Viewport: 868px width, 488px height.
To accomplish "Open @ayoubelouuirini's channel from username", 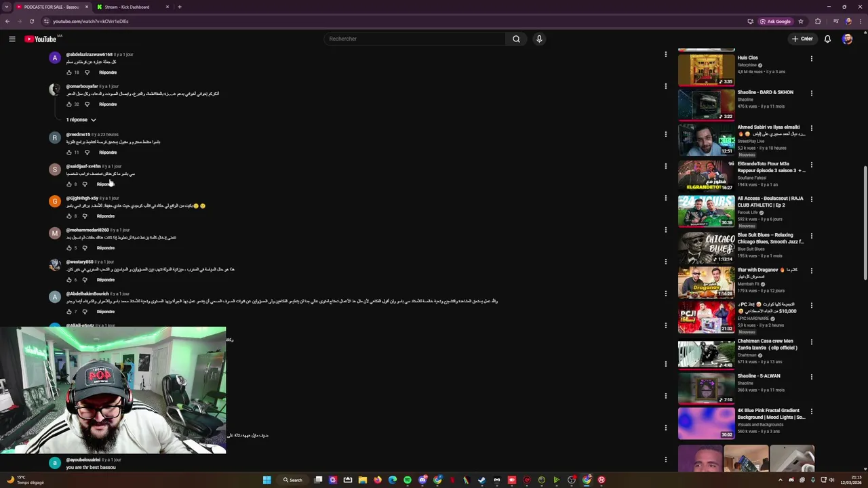I will point(83,460).
